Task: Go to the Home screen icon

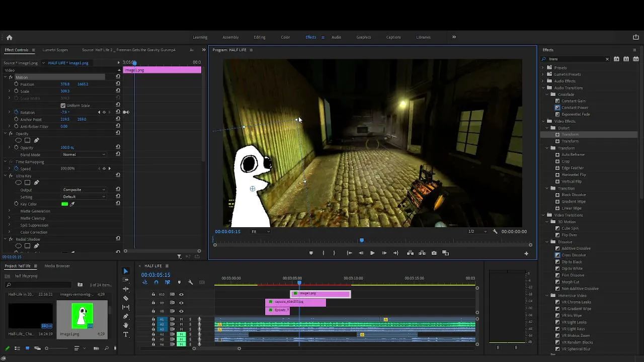Action: (x=9, y=37)
